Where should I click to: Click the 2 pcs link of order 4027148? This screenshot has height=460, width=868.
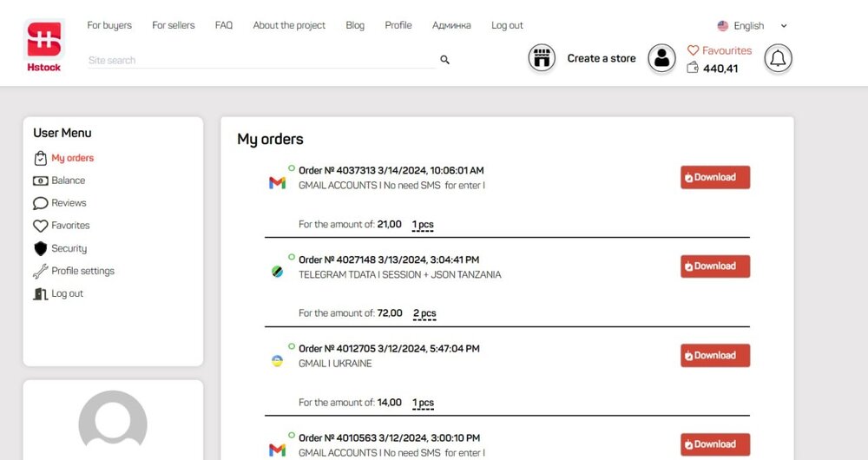pos(424,314)
